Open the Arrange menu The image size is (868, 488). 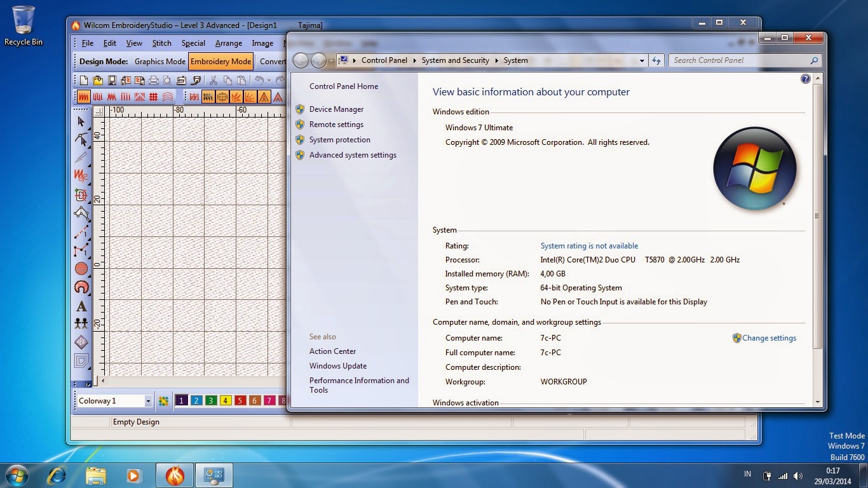[x=228, y=43]
